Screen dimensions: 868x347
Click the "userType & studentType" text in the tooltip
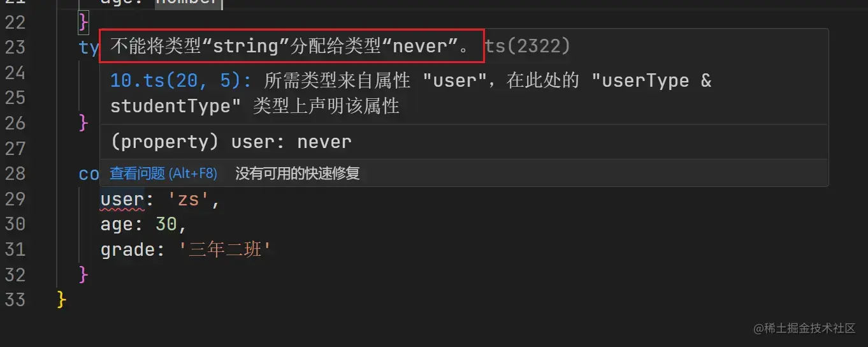tap(411, 93)
